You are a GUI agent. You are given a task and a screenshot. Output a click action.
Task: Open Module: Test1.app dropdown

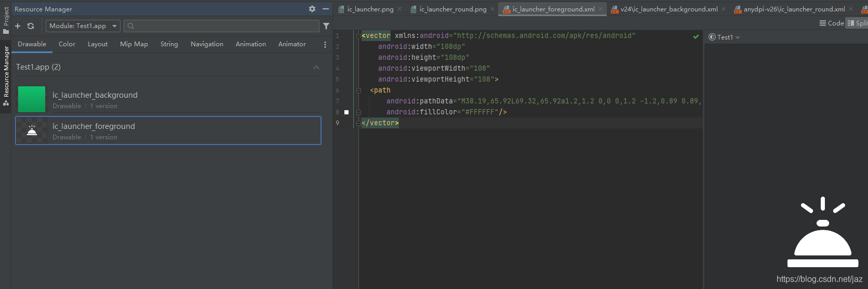83,26
